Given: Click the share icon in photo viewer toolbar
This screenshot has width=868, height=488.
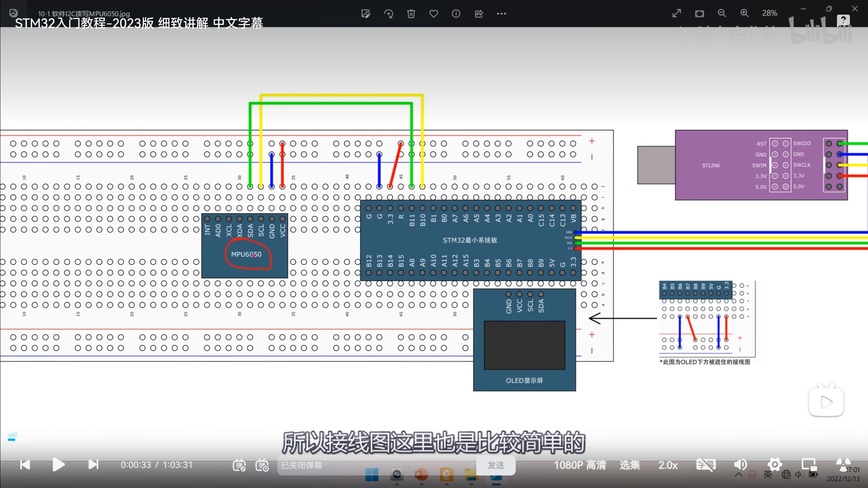Looking at the screenshot, I should coord(479,14).
